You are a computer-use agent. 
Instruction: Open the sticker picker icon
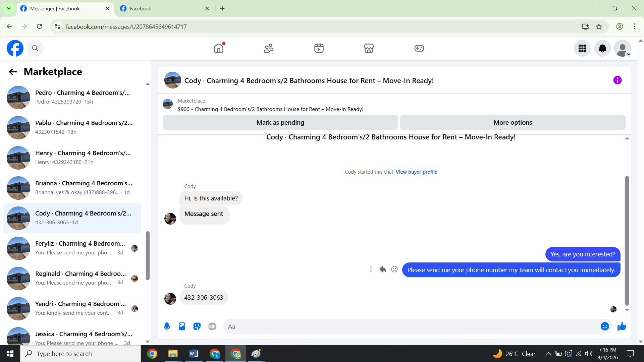(197, 326)
